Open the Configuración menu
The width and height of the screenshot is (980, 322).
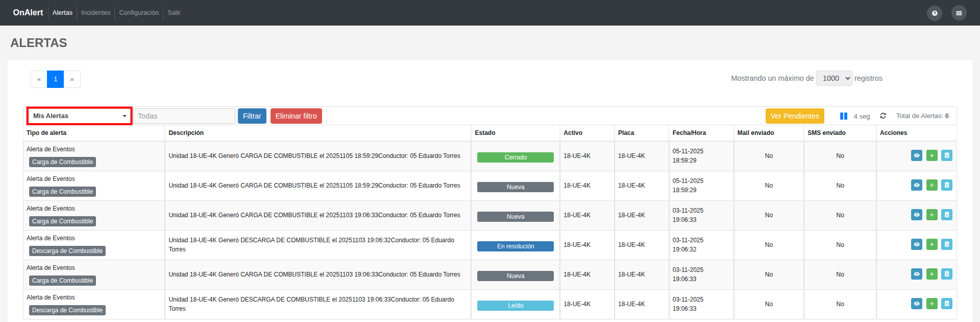click(x=139, y=13)
